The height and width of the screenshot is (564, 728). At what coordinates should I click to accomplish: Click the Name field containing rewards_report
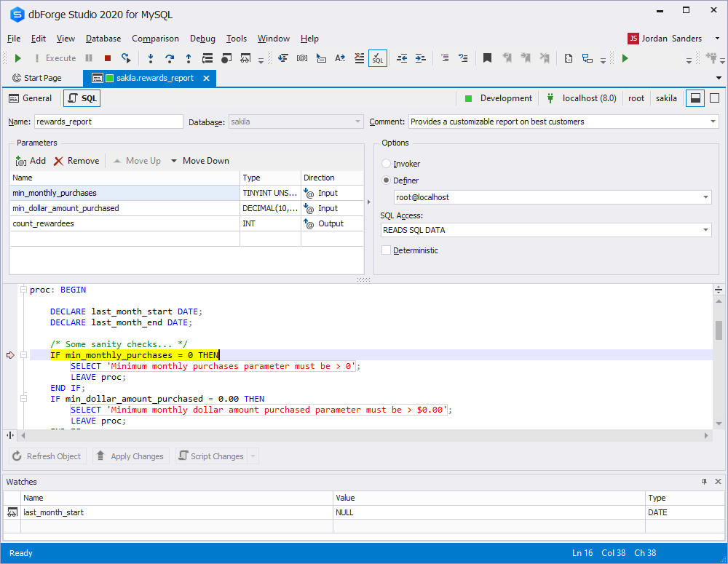[x=108, y=122]
